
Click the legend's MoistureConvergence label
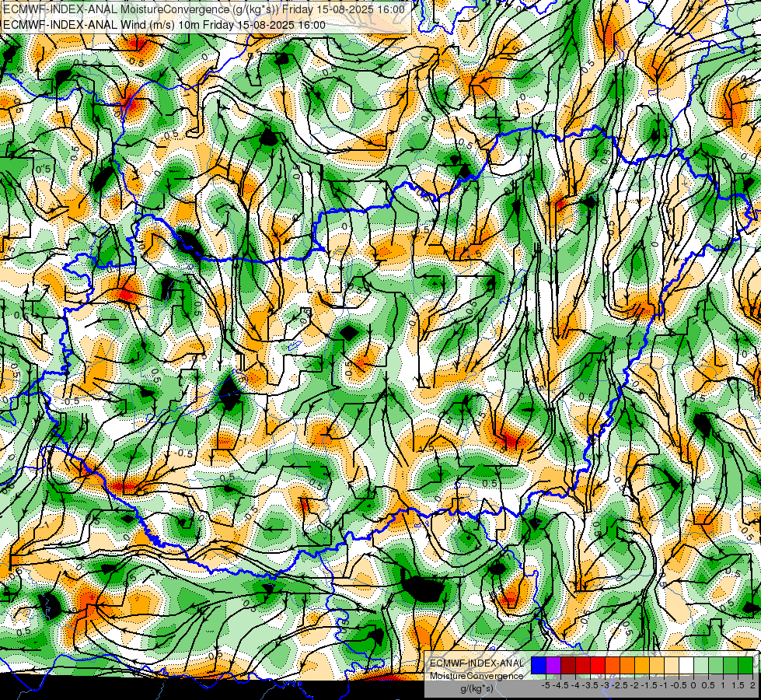(x=476, y=676)
